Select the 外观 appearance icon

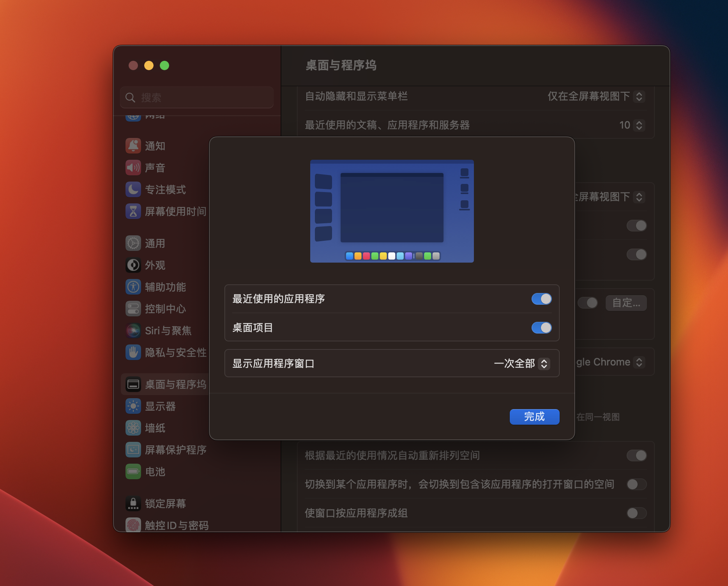point(133,265)
